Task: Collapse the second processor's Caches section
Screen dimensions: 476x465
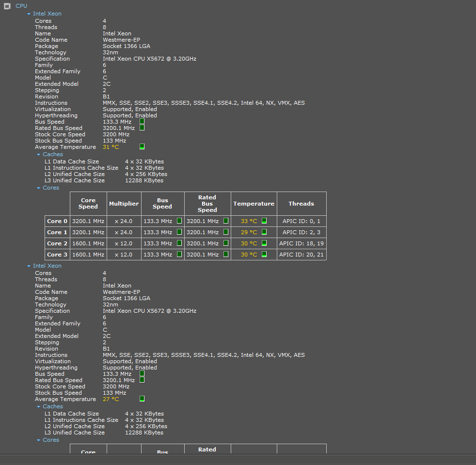Action: (39, 407)
